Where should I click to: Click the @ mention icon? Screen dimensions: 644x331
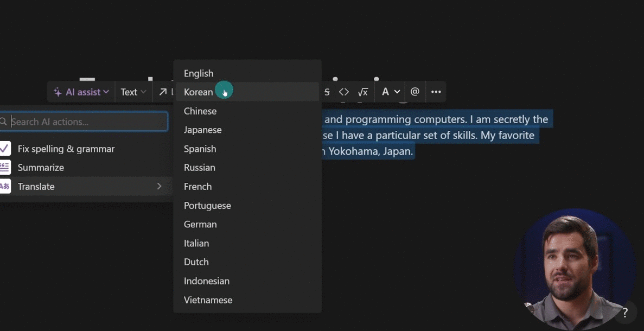click(415, 92)
